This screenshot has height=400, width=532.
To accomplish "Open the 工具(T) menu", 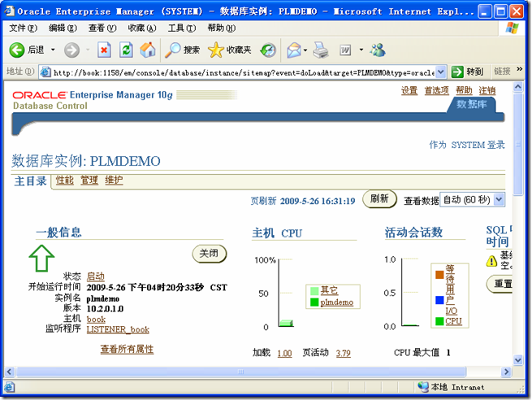I will (182, 28).
